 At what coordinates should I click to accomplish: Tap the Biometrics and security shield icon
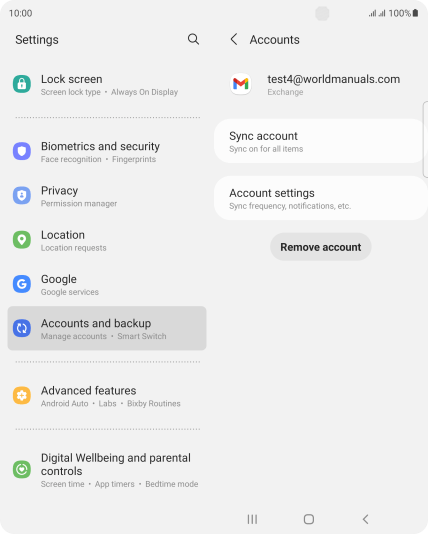[x=22, y=151]
